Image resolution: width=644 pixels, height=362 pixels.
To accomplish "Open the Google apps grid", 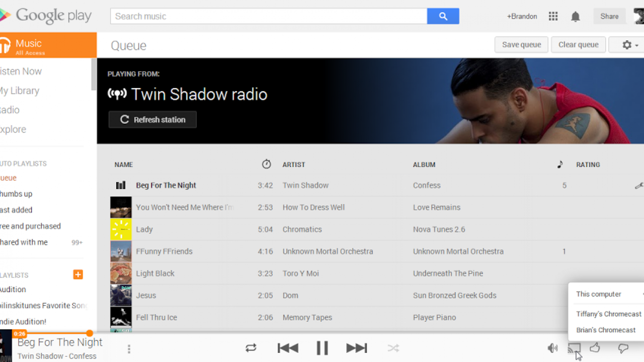I will click(553, 16).
